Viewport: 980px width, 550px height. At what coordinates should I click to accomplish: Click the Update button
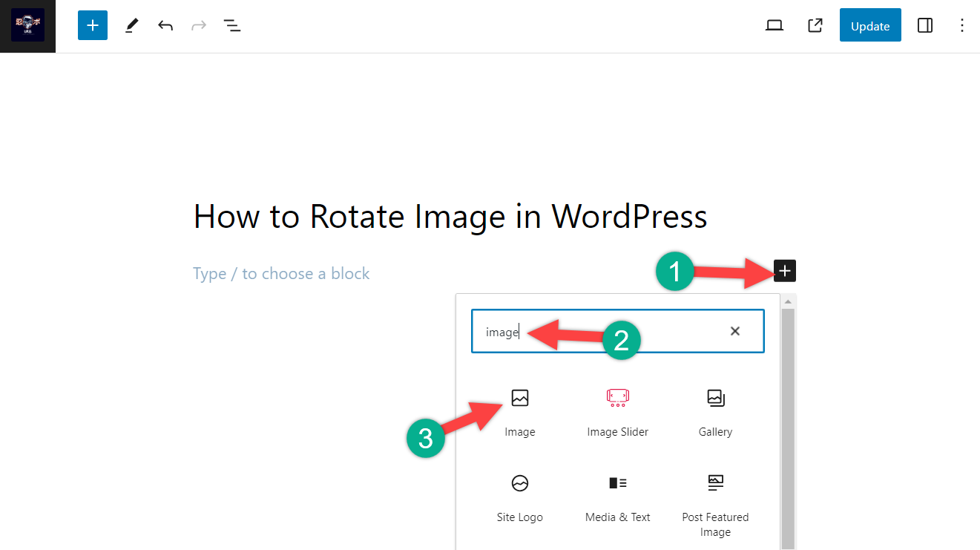[870, 25]
